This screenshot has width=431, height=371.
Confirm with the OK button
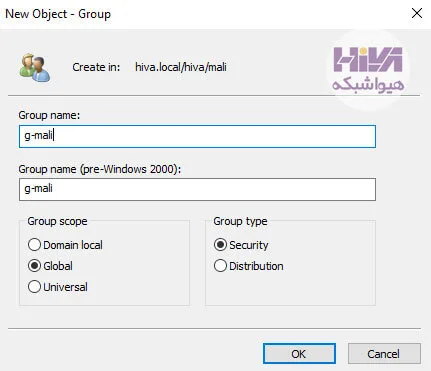[299, 354]
